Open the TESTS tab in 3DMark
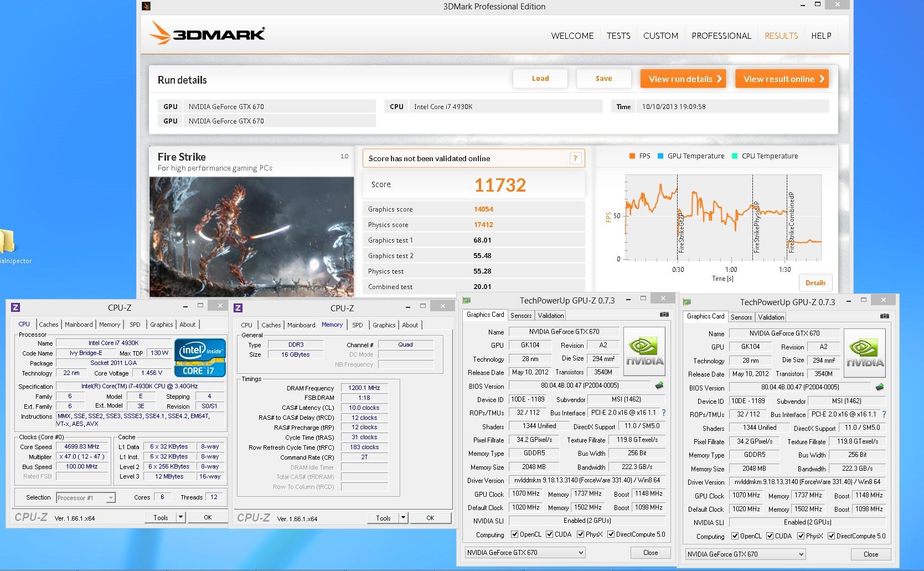This screenshot has height=571, width=924. (x=618, y=35)
